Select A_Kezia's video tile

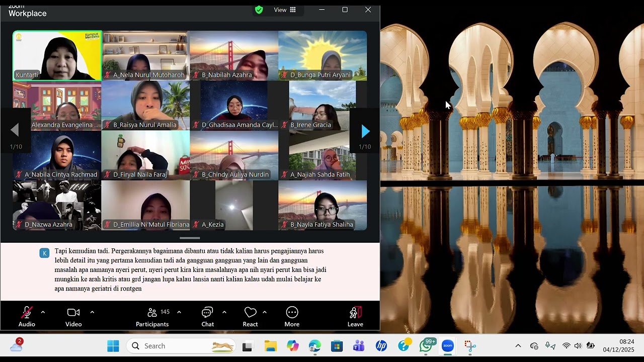[x=234, y=205]
